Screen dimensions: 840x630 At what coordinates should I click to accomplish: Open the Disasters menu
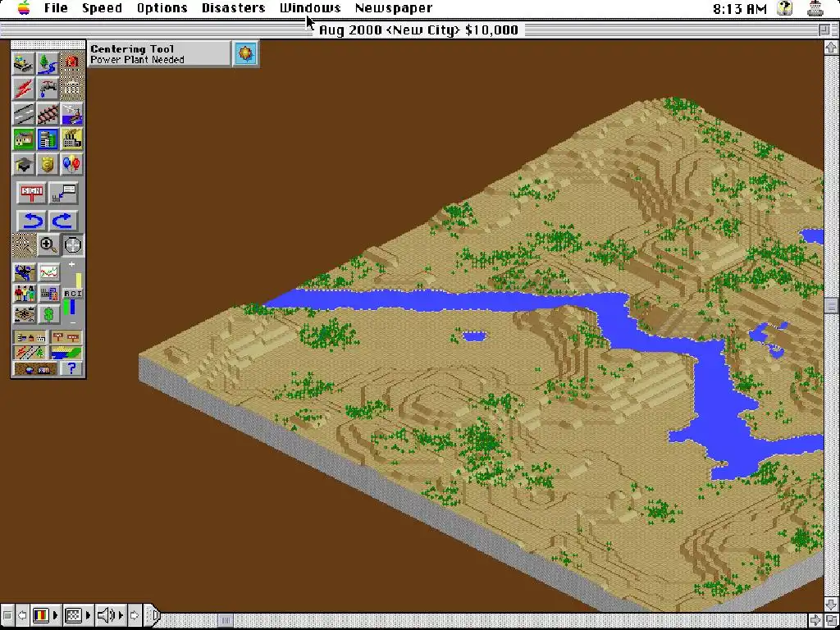pyautogui.click(x=234, y=8)
